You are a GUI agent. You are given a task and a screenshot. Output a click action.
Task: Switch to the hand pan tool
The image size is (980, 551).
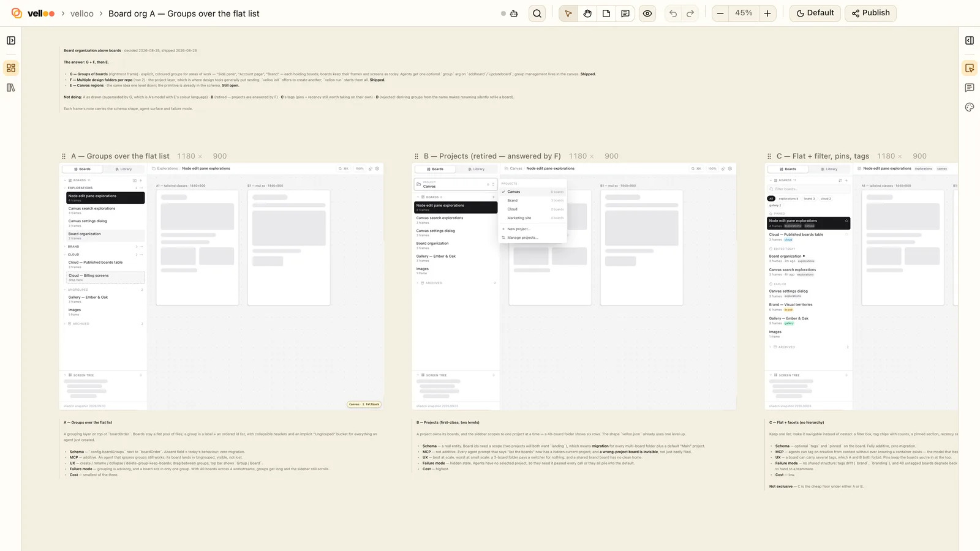tap(587, 13)
